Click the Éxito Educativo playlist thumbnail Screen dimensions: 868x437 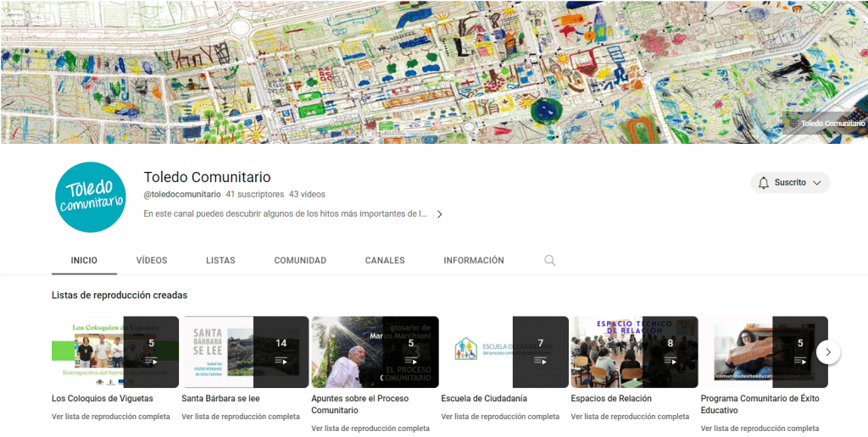765,351
